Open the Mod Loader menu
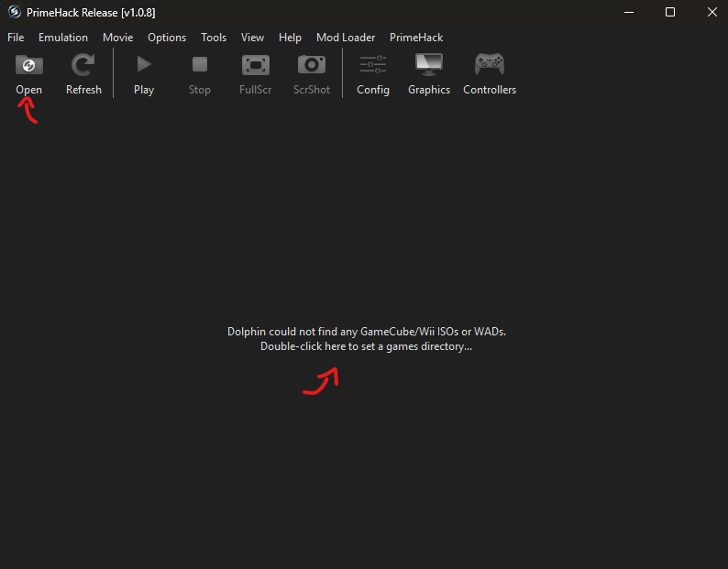This screenshot has width=728, height=569. pyautogui.click(x=346, y=38)
